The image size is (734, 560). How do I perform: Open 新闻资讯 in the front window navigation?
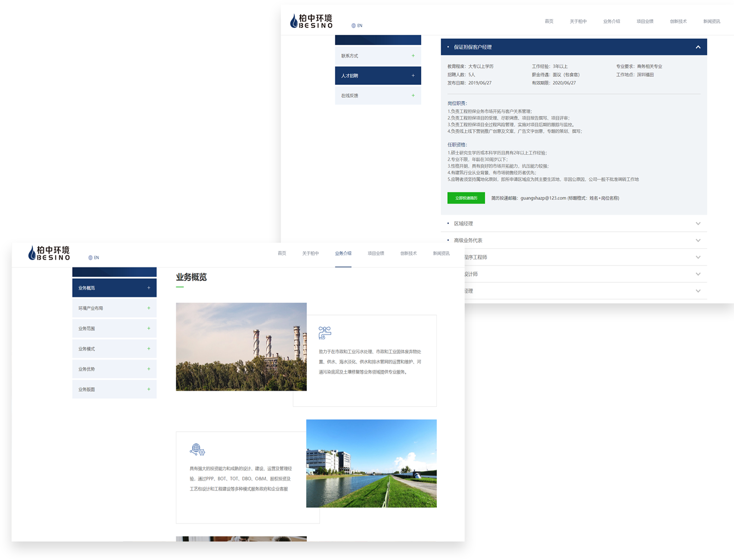click(441, 253)
